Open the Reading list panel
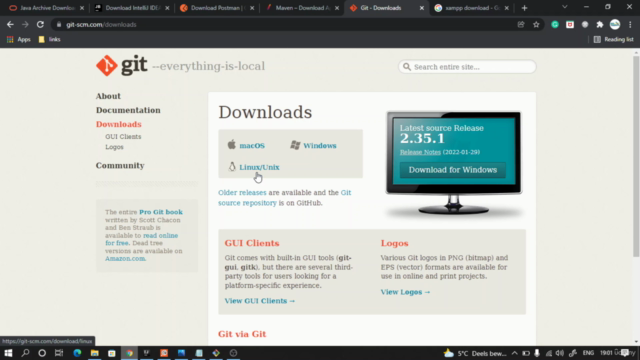 613,39
